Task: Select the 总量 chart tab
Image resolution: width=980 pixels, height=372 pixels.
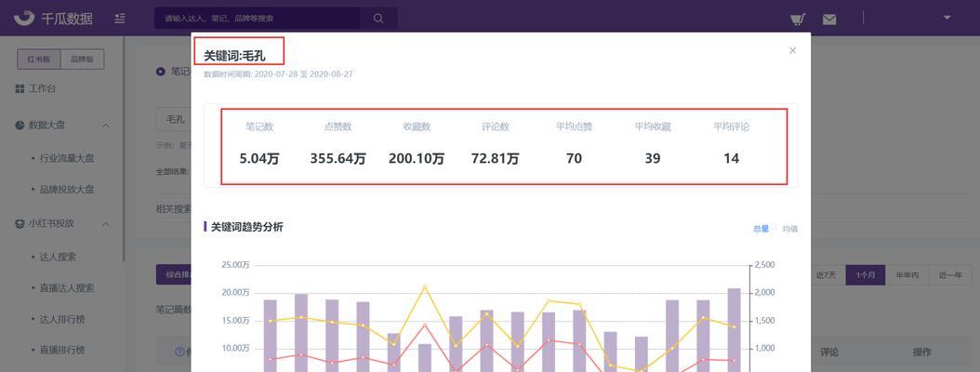Action: pyautogui.click(x=761, y=229)
